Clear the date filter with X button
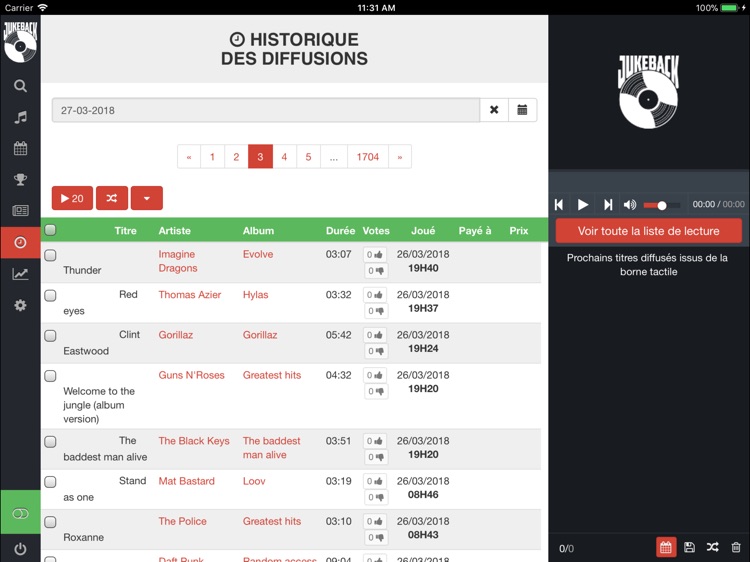 pos(494,110)
